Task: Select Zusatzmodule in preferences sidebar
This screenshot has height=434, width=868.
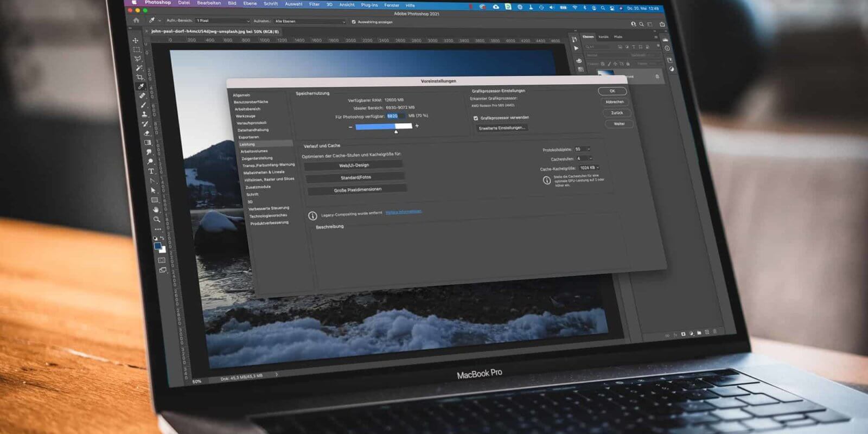Action: [x=258, y=187]
